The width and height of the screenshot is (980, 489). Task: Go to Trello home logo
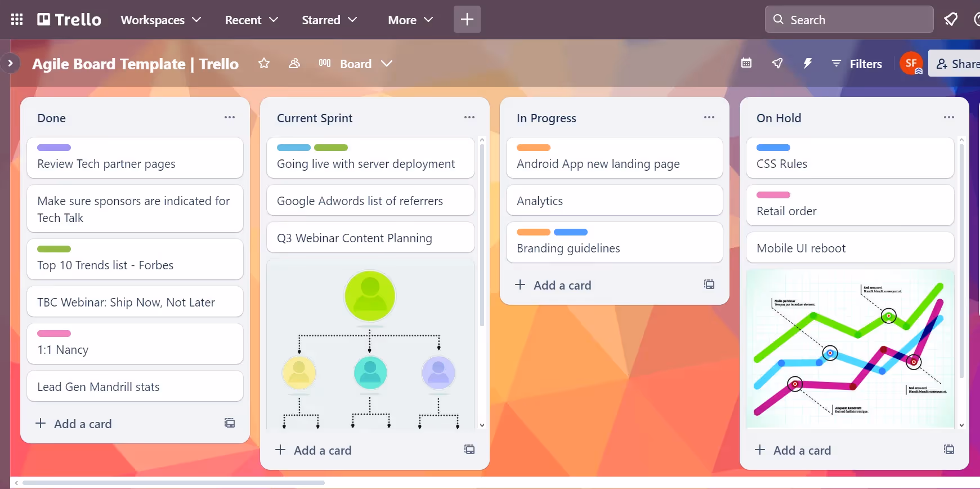69,20
